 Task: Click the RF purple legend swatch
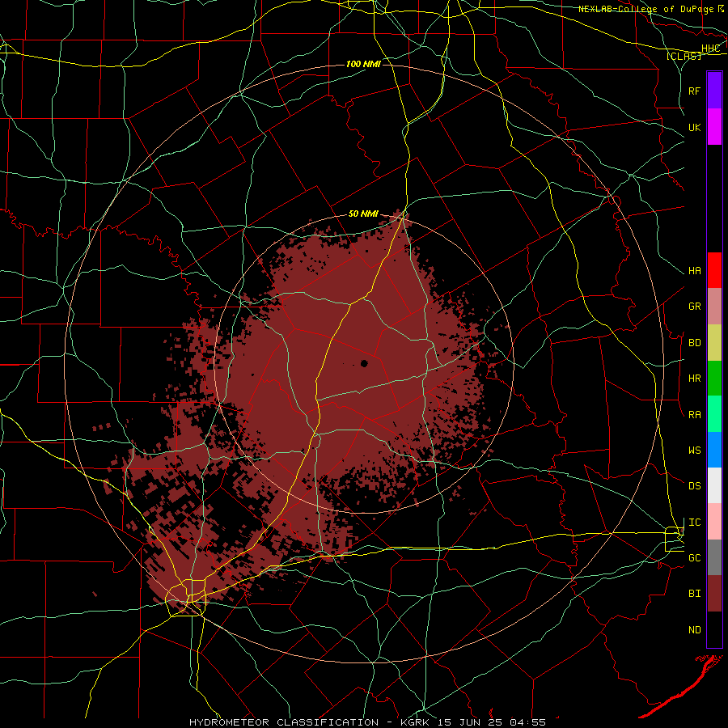714,91
